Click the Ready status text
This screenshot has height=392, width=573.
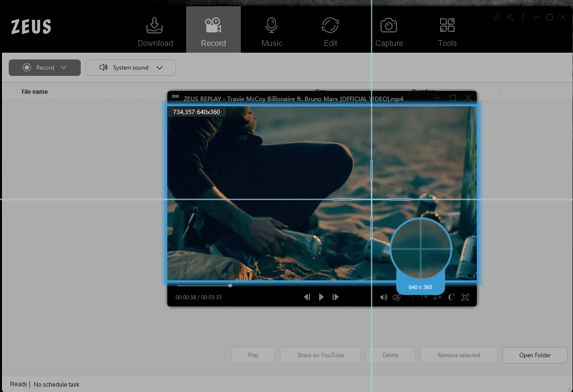pyautogui.click(x=19, y=384)
